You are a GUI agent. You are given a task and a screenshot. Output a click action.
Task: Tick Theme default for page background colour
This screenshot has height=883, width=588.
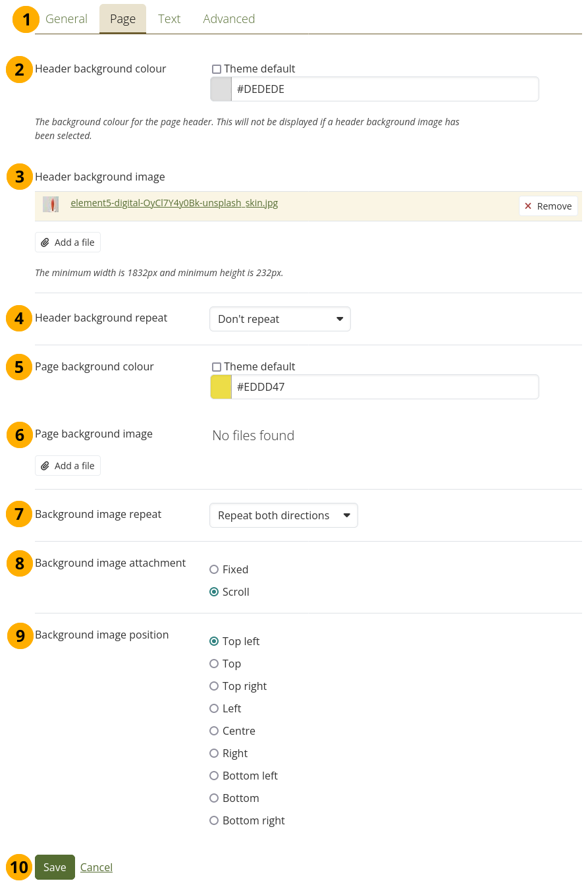pos(217,367)
